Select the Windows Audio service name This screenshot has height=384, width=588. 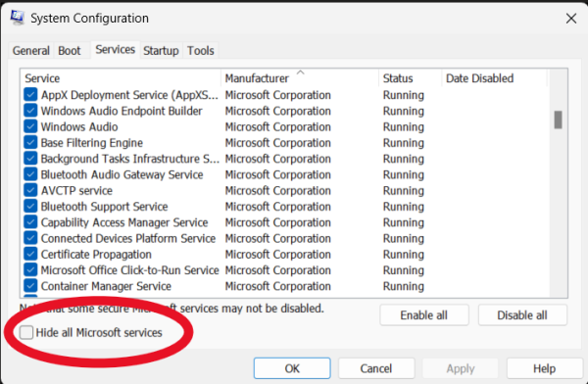click(79, 126)
